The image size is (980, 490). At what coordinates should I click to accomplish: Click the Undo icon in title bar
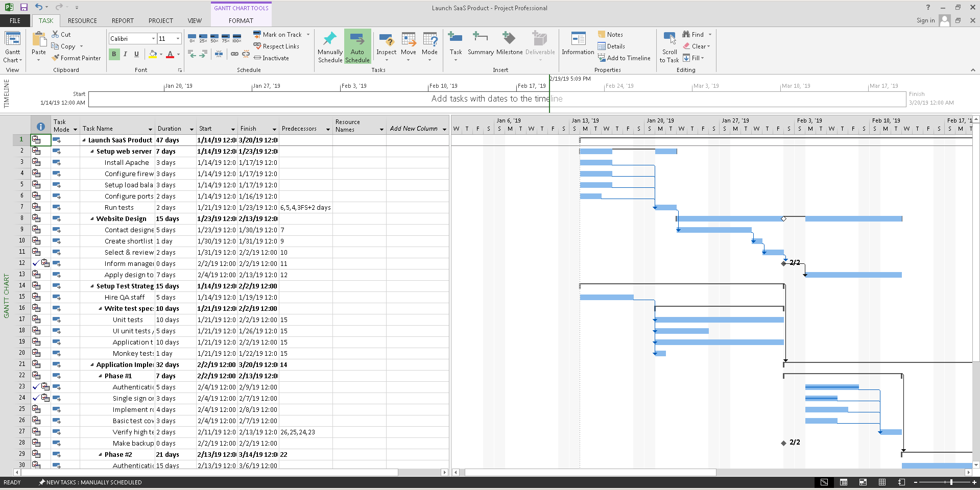[x=39, y=7]
